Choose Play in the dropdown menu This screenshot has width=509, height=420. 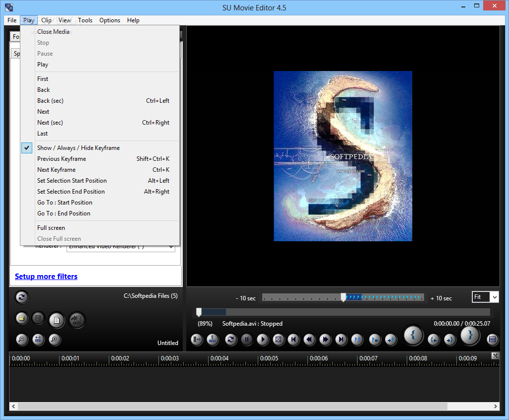pyautogui.click(x=100, y=64)
